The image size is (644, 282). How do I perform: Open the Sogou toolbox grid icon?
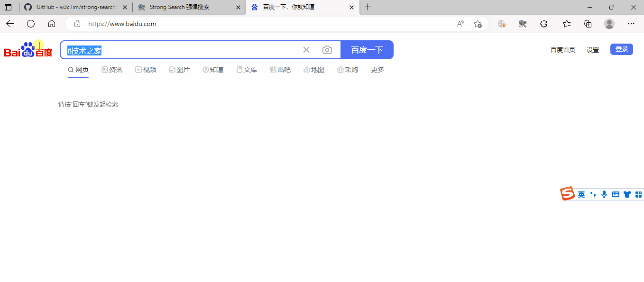[x=638, y=194]
